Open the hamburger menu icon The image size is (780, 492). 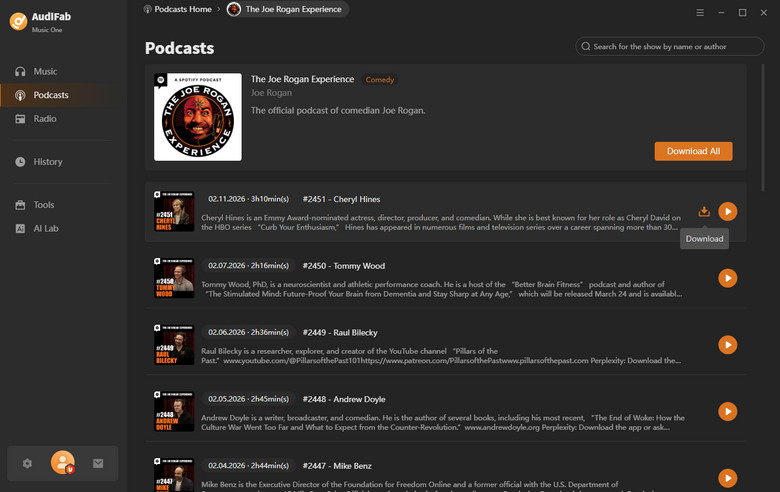pyautogui.click(x=700, y=12)
